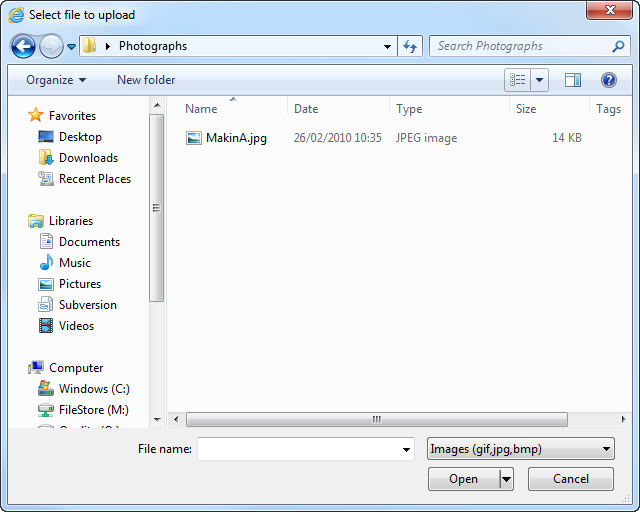This screenshot has width=640, height=512.
Task: Toggle the preview pane icon
Action: pos(573,80)
